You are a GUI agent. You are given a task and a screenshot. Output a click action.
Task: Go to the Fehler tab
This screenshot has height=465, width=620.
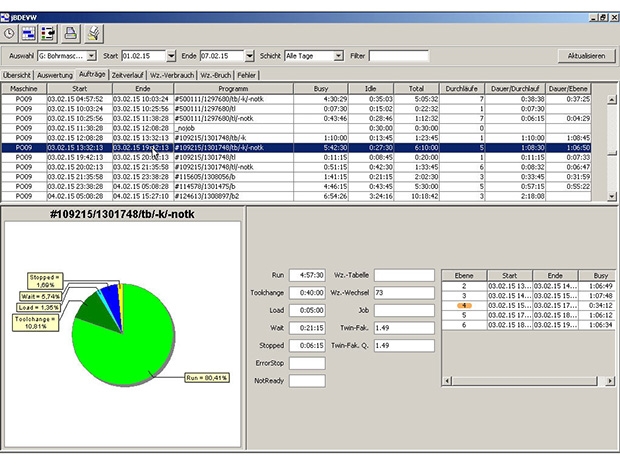(246, 75)
